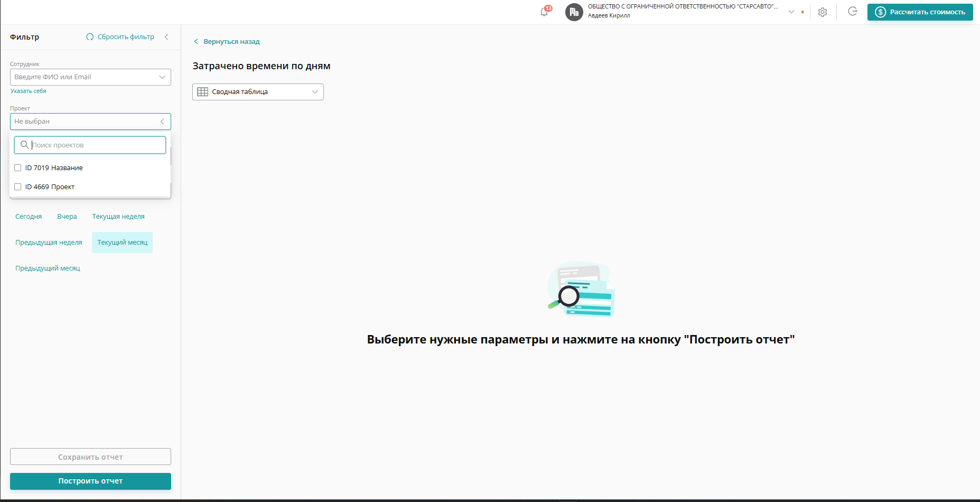
Task: Open the notifications bell icon
Action: (544, 12)
